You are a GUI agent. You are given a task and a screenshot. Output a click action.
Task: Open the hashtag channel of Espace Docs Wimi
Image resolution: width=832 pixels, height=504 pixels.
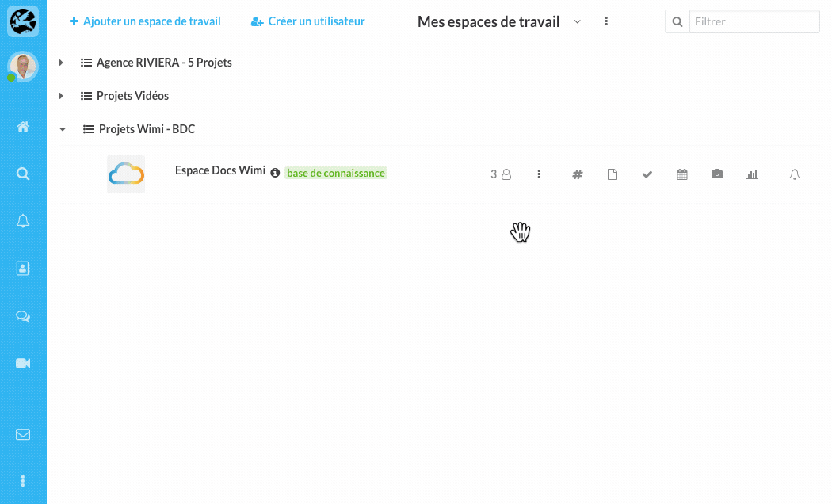578,174
